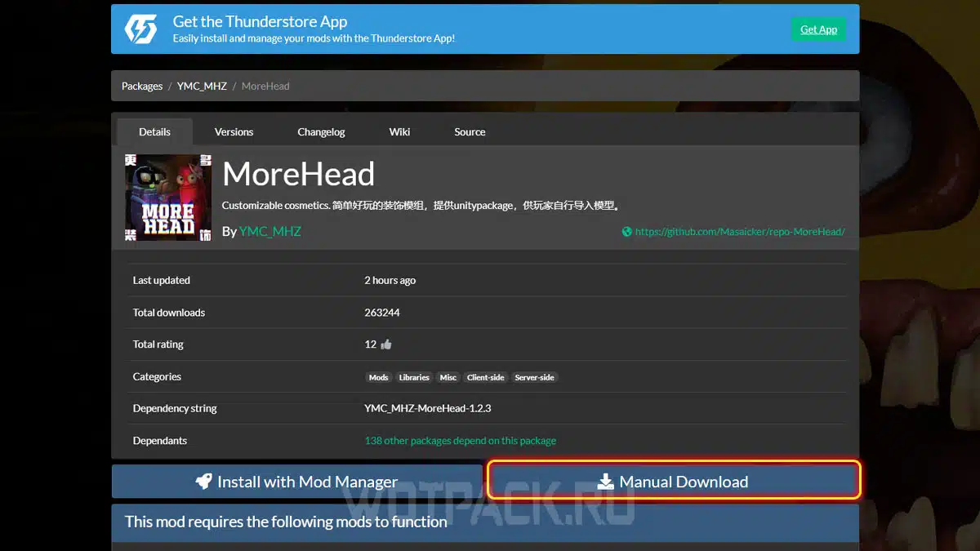This screenshot has width=980, height=551.
Task: Switch to the Versions tab
Action: (234, 131)
